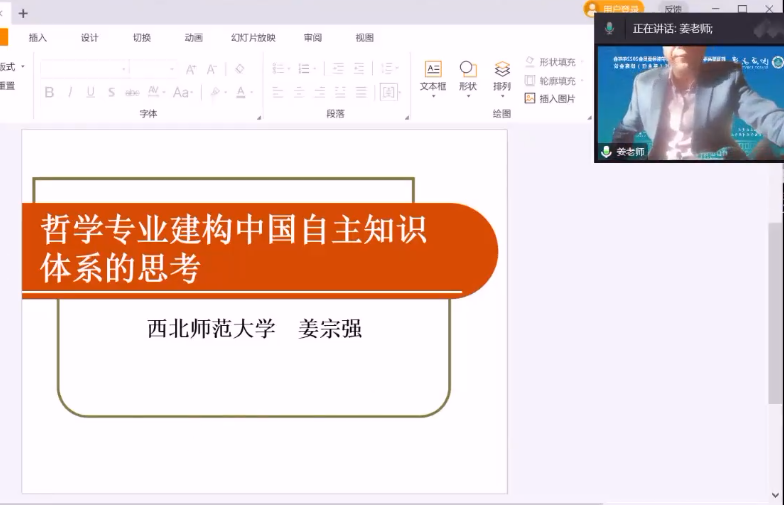
Task: Click the microphone icon beside 正在讲话
Action: click(x=609, y=29)
